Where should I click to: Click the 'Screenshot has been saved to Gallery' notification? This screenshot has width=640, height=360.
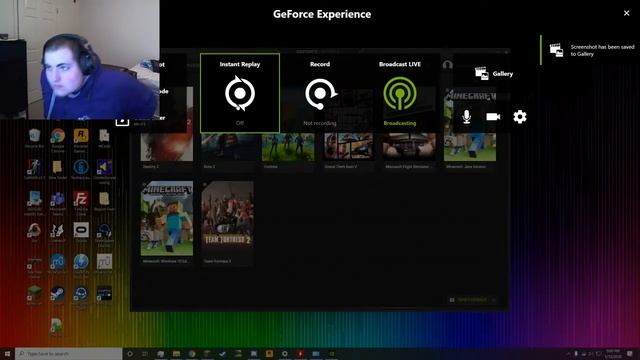coord(591,50)
